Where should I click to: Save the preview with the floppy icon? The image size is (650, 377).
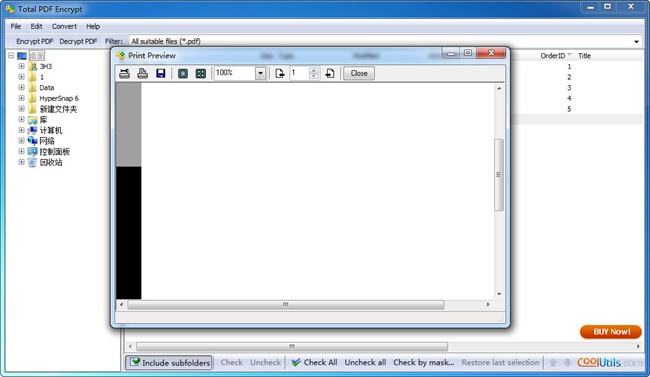[160, 73]
